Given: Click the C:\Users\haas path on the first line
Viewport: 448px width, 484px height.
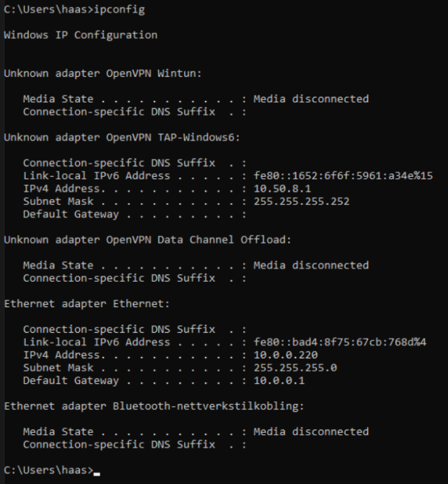Looking at the screenshot, I should (x=40, y=10).
